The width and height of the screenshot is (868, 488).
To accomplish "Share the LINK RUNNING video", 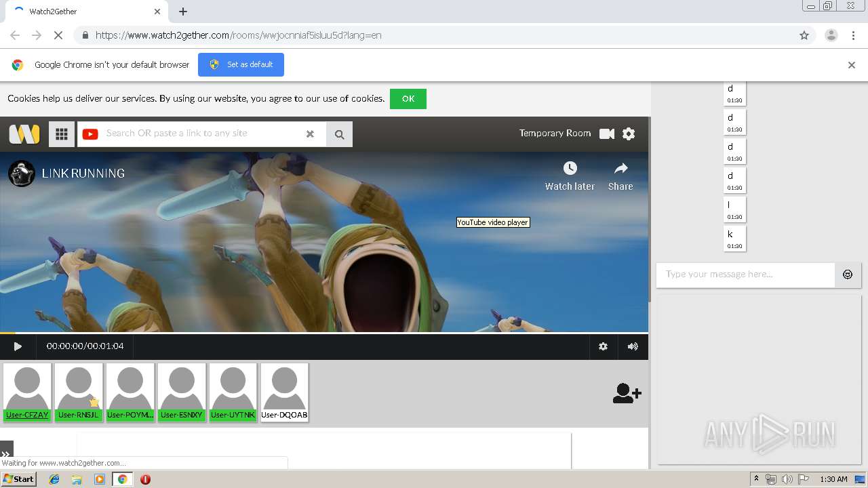I will (620, 176).
